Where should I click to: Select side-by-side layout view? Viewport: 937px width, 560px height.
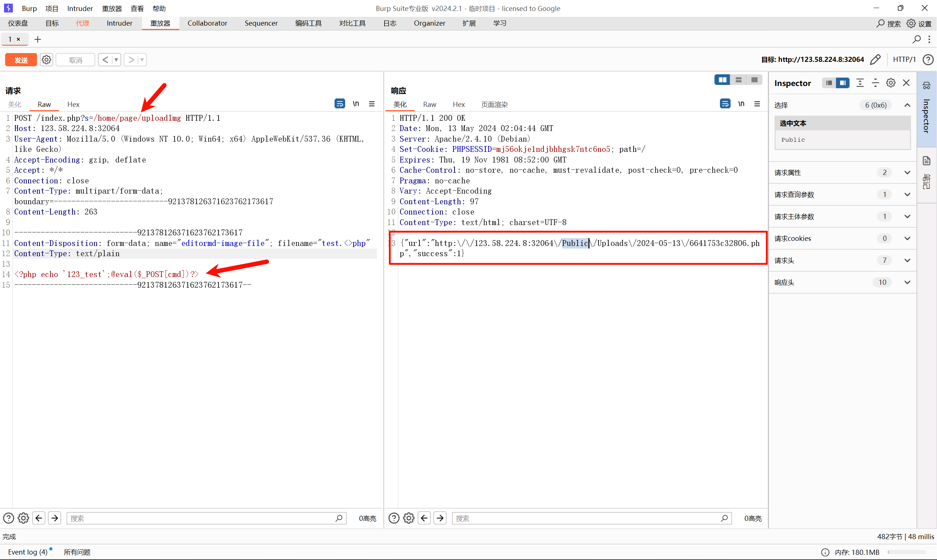coord(722,80)
